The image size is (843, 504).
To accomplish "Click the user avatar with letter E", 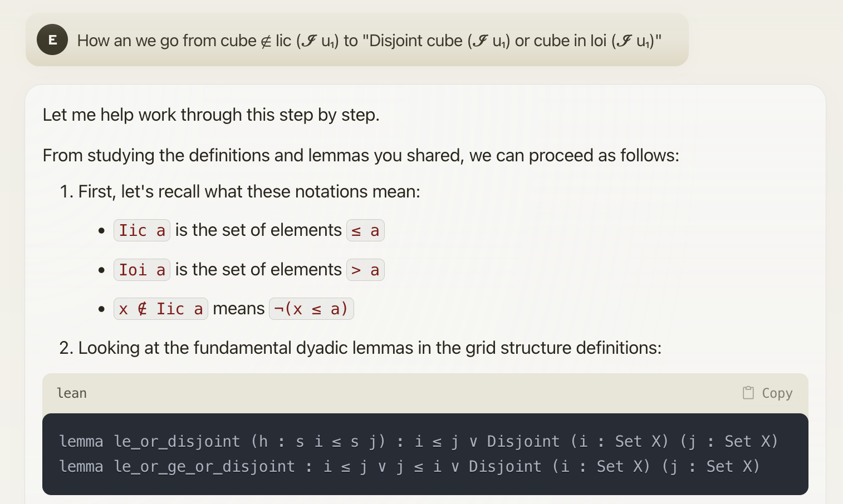I will coord(52,40).
